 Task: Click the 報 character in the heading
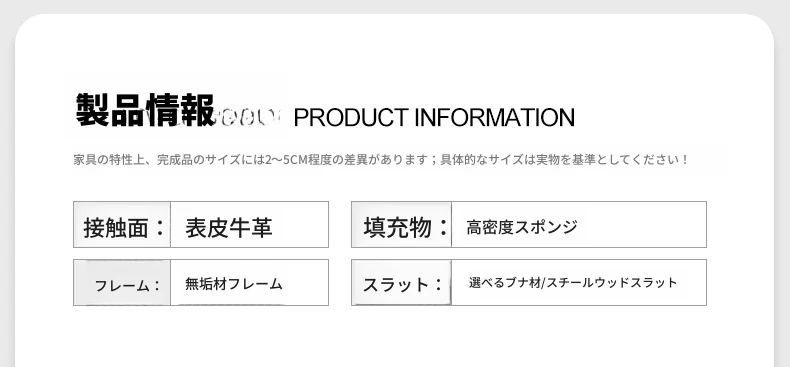tap(198, 110)
